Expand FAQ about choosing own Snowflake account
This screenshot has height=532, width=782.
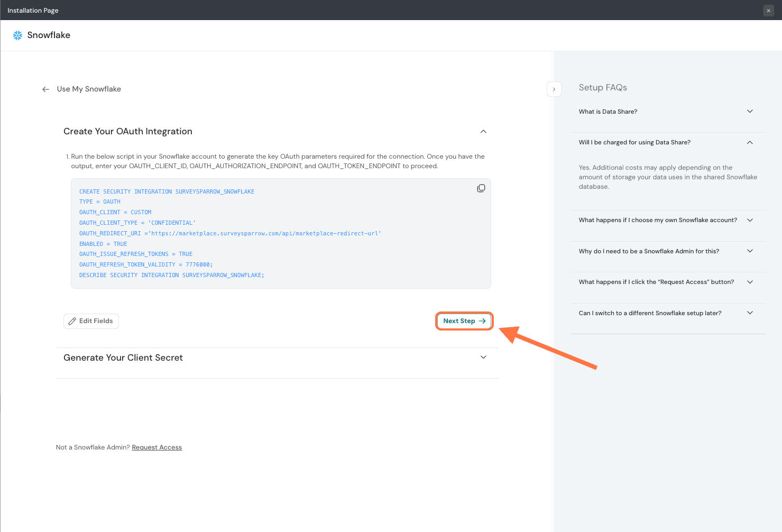click(749, 220)
